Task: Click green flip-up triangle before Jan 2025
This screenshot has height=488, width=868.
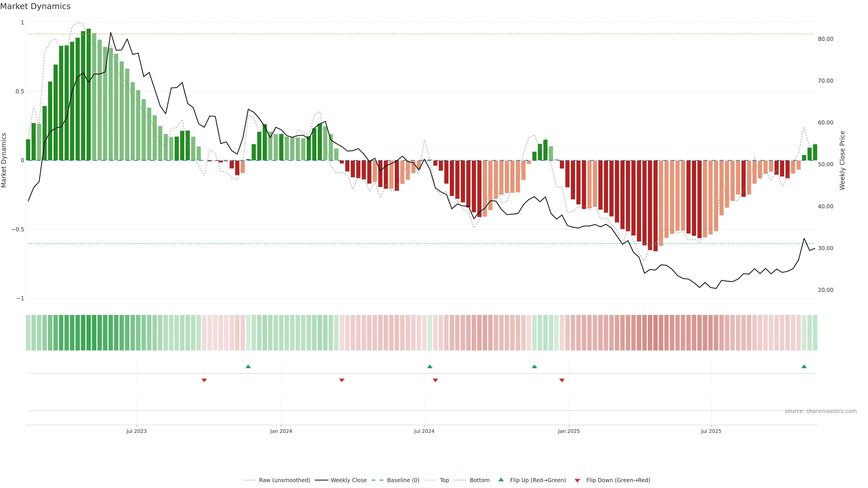Action: [534, 366]
